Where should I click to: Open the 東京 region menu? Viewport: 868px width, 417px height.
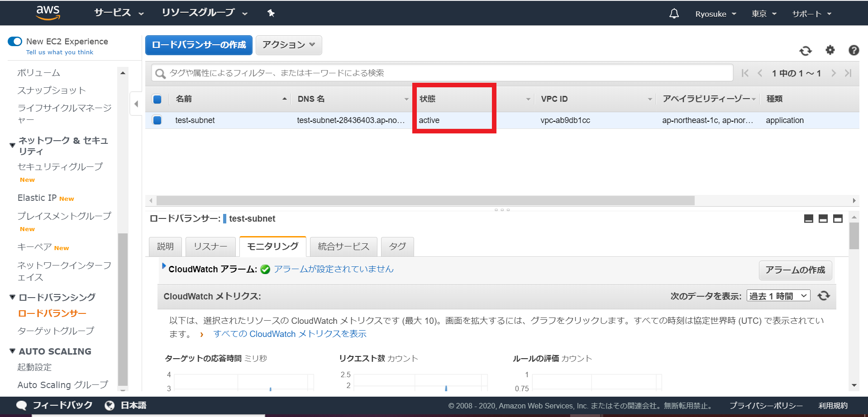tap(764, 14)
